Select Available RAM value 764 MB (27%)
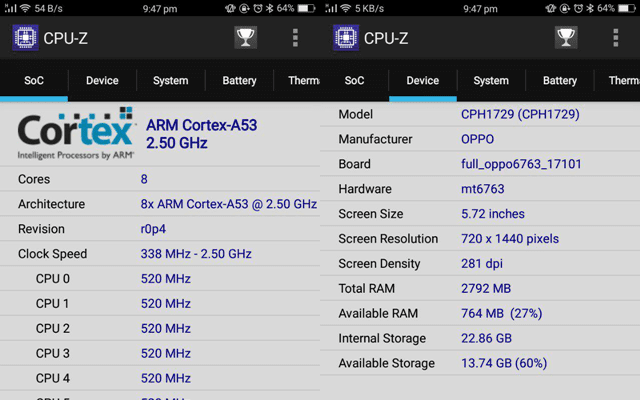 [x=502, y=313]
